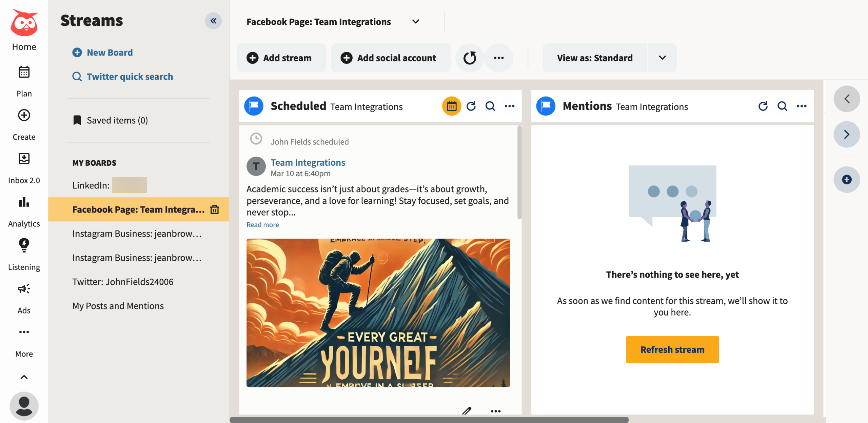
Task: Search within the Mentions stream
Action: pos(782,106)
